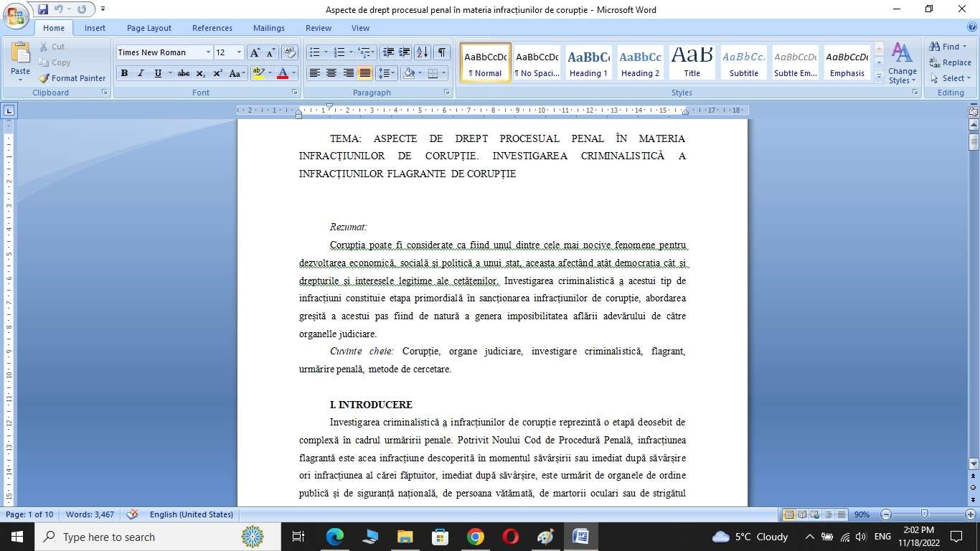Click the Office Button logo

[16, 14]
